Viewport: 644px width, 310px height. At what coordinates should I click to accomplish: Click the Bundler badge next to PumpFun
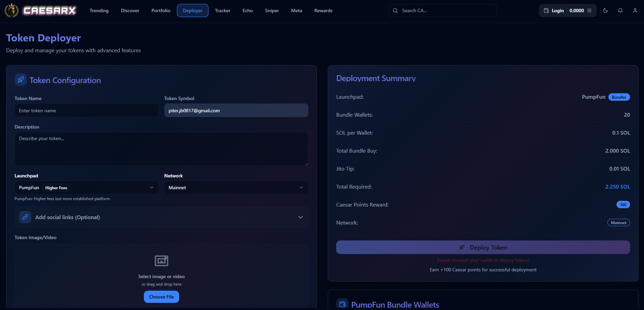click(619, 97)
